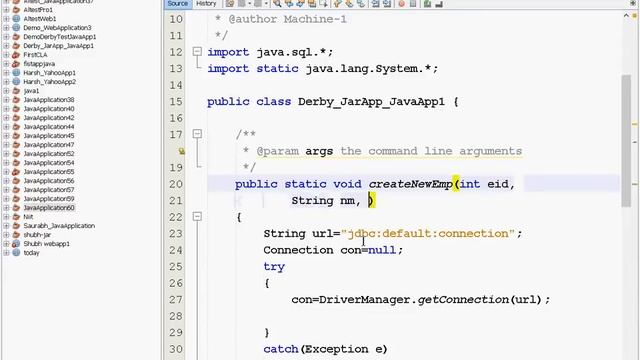Select Derby_JarApp_JavaApp1 in the project tree
This screenshot has height=360, width=640.
pyautogui.click(x=58, y=46)
